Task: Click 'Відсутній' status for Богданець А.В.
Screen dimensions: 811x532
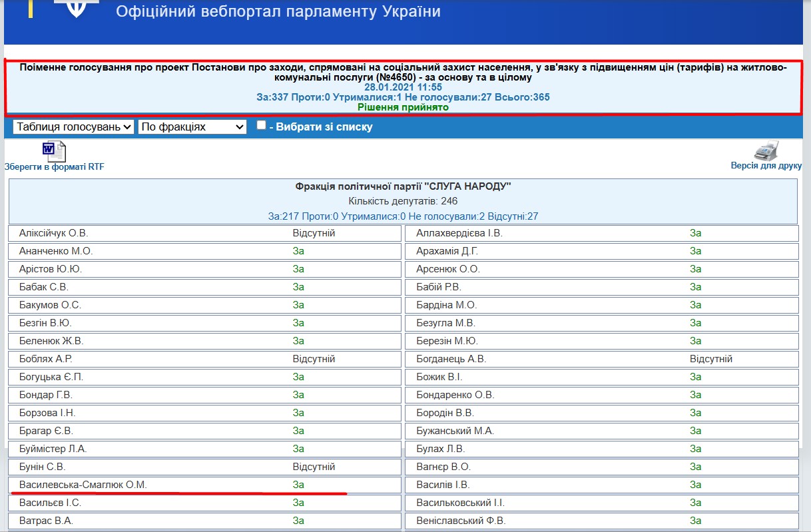Action: tap(711, 359)
